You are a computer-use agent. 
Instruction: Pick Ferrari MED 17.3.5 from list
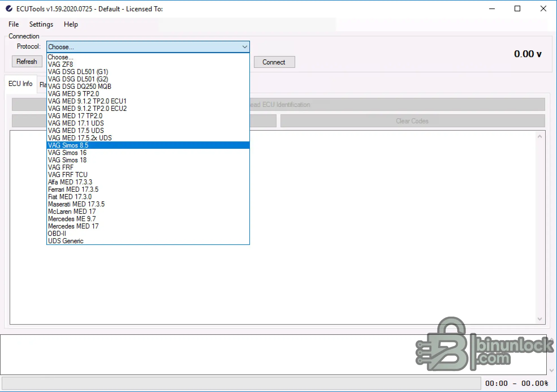(73, 189)
